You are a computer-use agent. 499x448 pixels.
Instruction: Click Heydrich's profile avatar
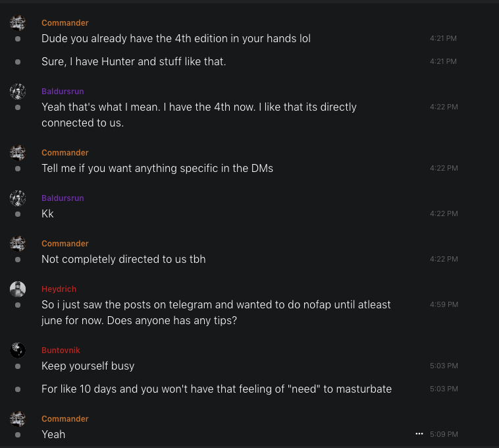point(18,289)
